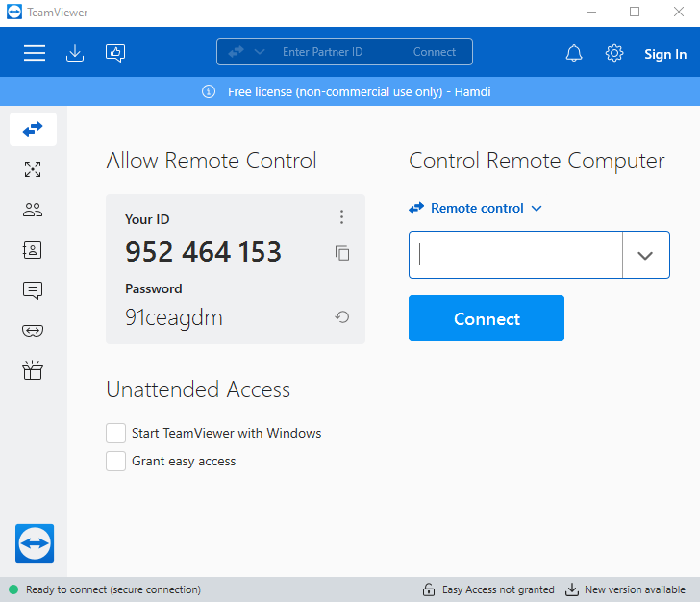The image size is (700, 602).
Task: Click the Sign In link
Action: 665,54
